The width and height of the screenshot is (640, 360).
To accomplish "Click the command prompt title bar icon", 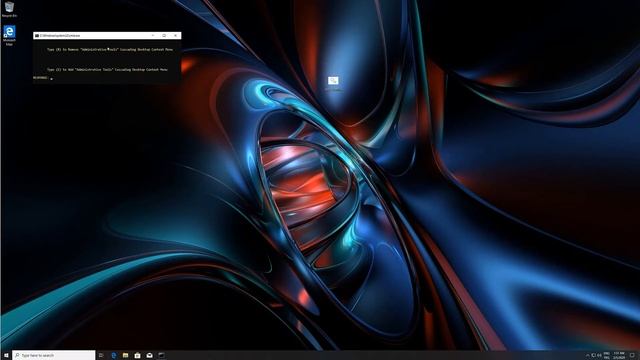I will click(x=37, y=36).
